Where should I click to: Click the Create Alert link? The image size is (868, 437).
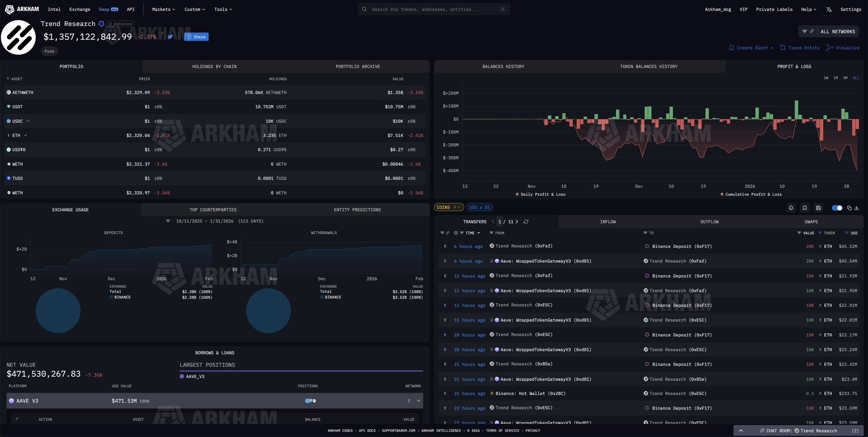(751, 48)
